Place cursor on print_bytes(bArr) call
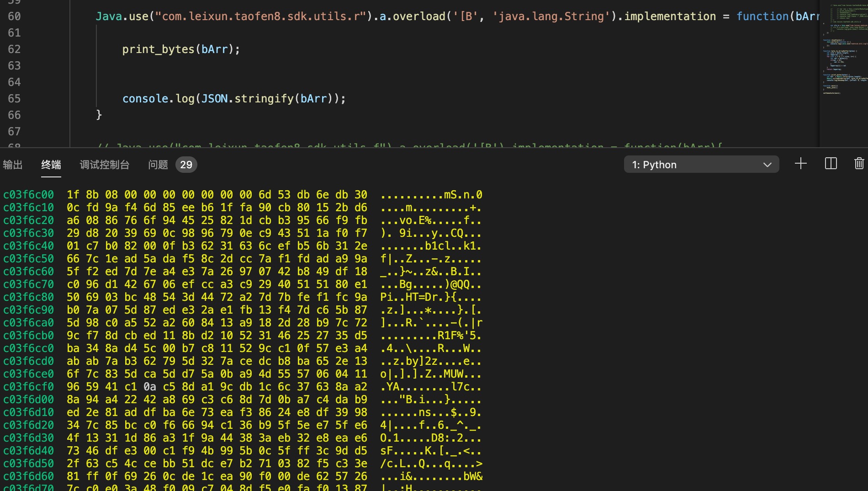Image resolution: width=868 pixels, height=491 pixels. [x=181, y=49]
